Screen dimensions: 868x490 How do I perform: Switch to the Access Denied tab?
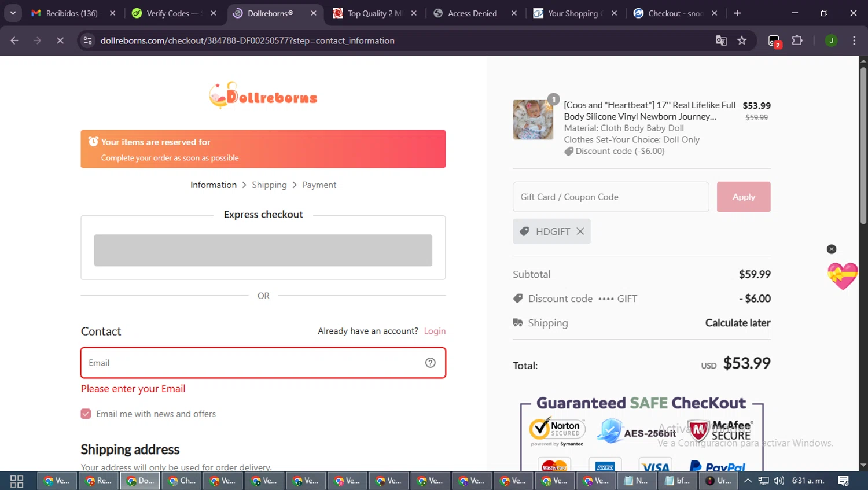(x=466, y=13)
